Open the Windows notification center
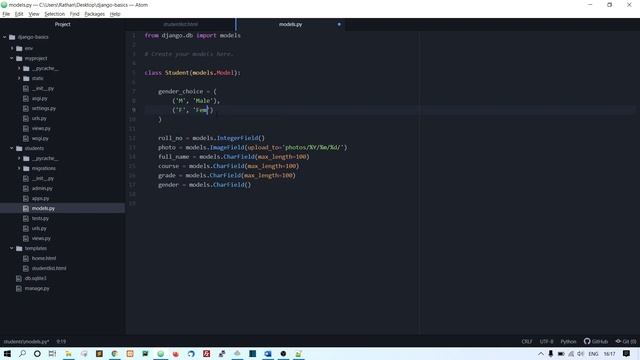 [x=627, y=353]
